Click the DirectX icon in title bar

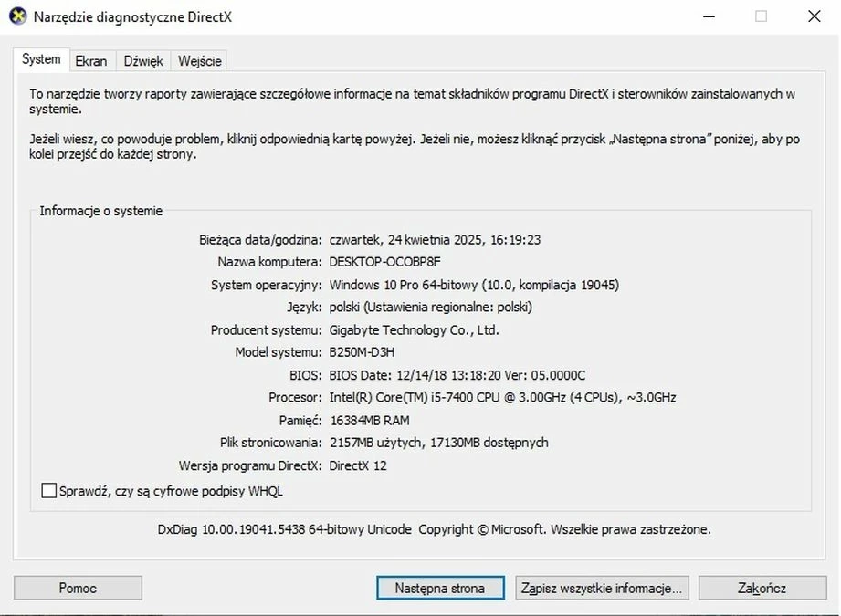(x=17, y=16)
